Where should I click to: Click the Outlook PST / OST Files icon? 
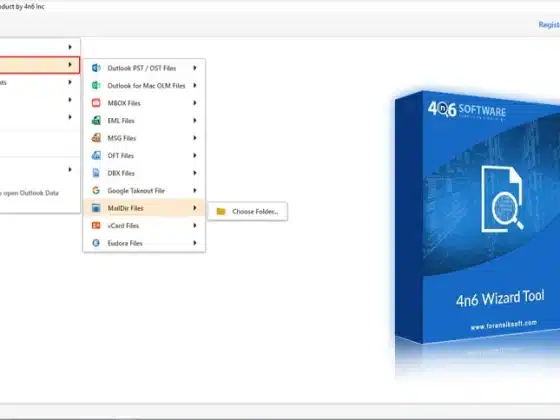(96, 68)
